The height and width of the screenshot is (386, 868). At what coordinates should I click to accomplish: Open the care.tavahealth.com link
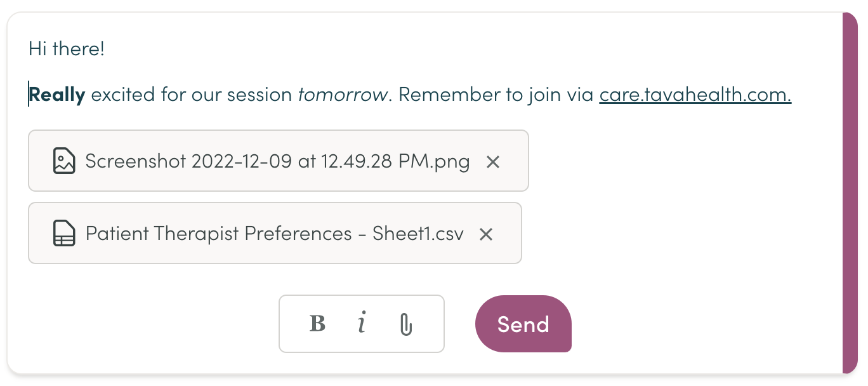tap(695, 95)
